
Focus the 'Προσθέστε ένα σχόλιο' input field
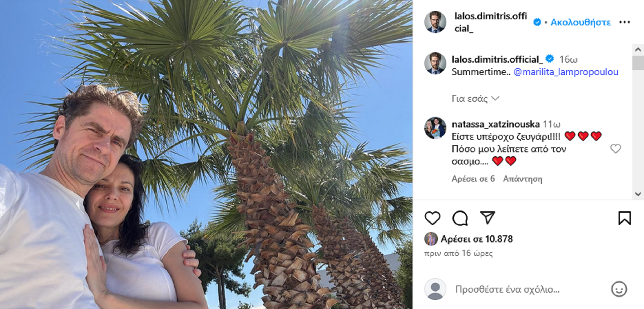pos(528,289)
